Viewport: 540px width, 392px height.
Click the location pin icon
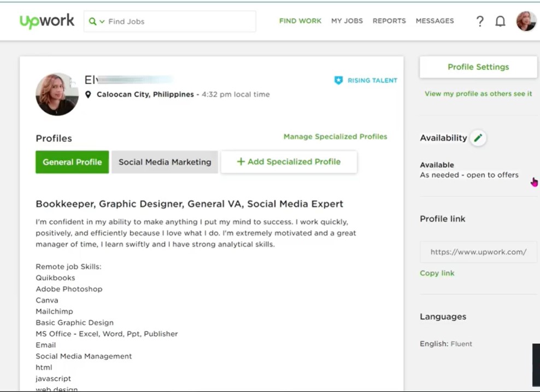coord(88,94)
